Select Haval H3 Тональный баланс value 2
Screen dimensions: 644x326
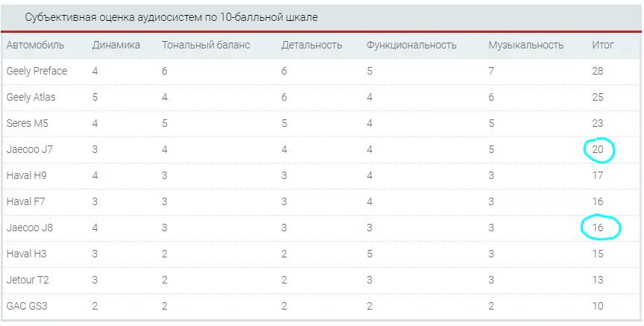(165, 254)
